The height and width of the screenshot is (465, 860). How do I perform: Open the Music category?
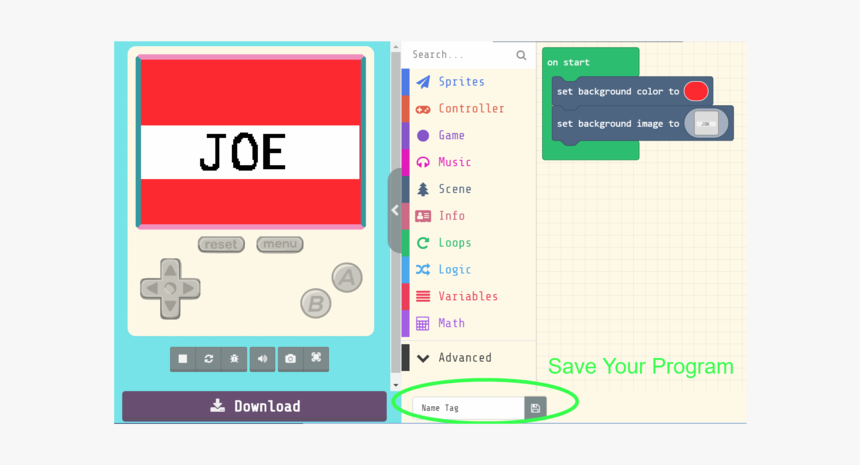pos(468,162)
